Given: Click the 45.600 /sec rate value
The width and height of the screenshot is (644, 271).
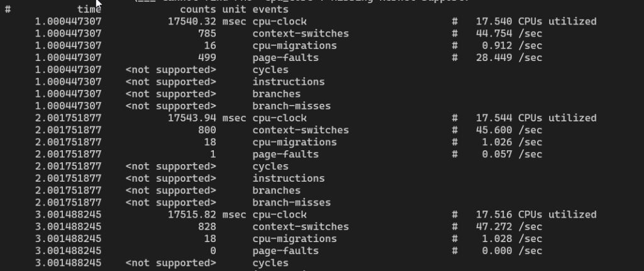Looking at the screenshot, I should click(x=509, y=130).
